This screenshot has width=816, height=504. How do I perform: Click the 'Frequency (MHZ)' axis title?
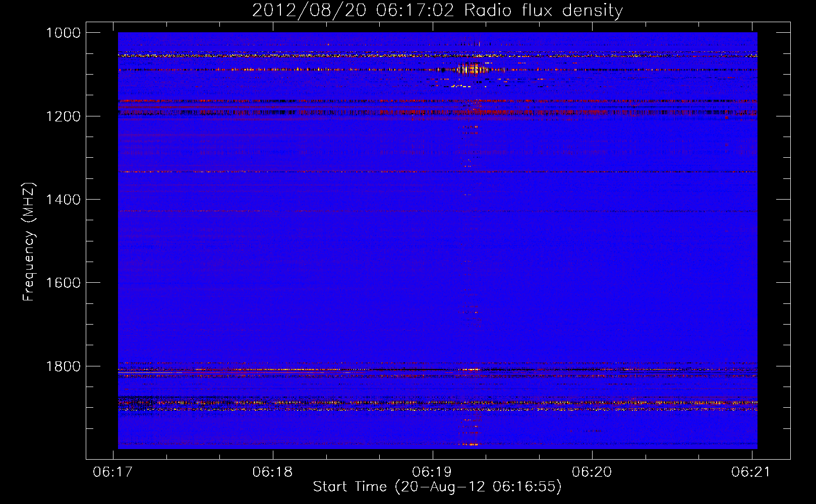point(29,242)
